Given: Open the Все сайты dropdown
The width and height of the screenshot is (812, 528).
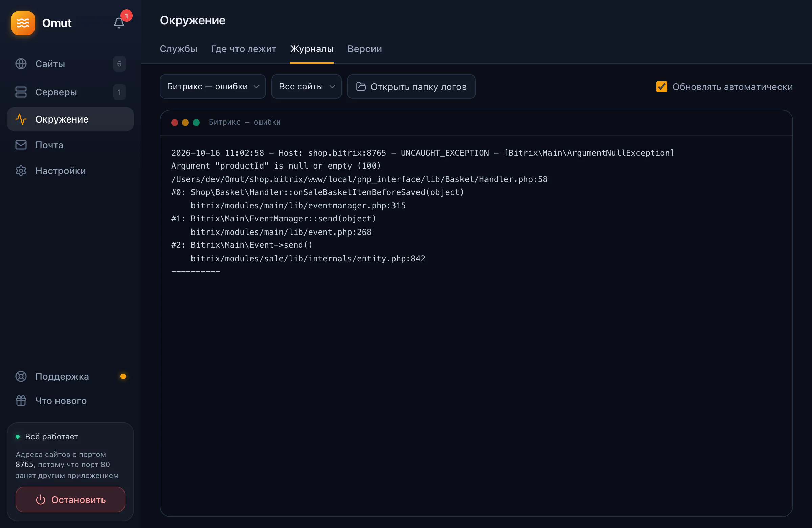Looking at the screenshot, I should tap(307, 87).
